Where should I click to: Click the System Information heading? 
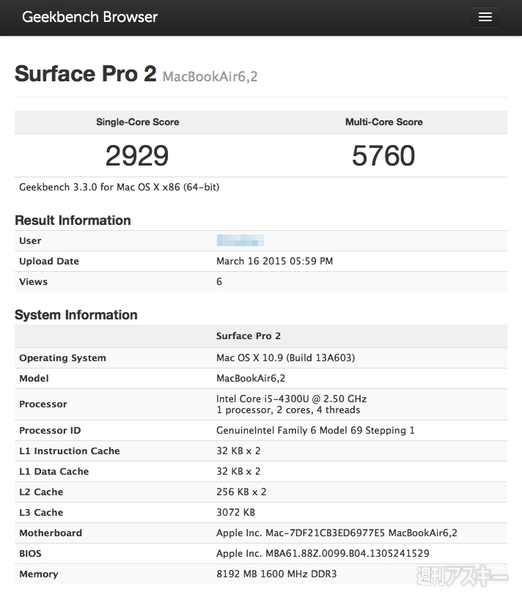click(x=76, y=315)
